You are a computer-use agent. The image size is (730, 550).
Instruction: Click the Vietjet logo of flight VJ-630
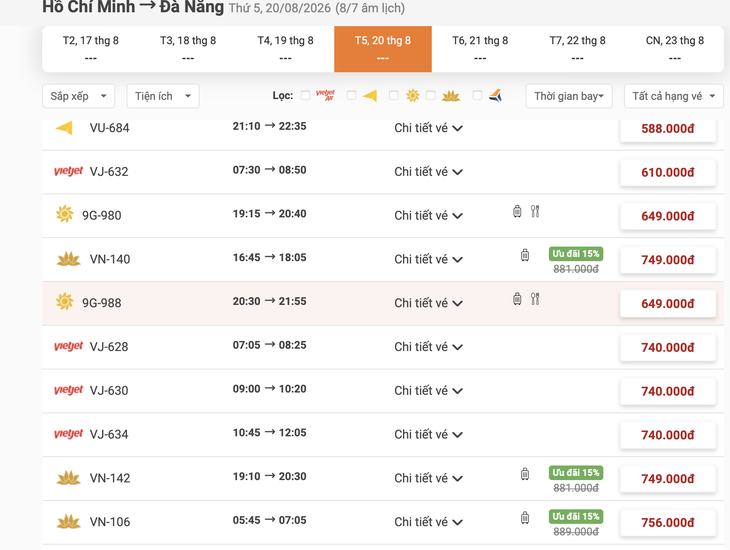point(68,390)
